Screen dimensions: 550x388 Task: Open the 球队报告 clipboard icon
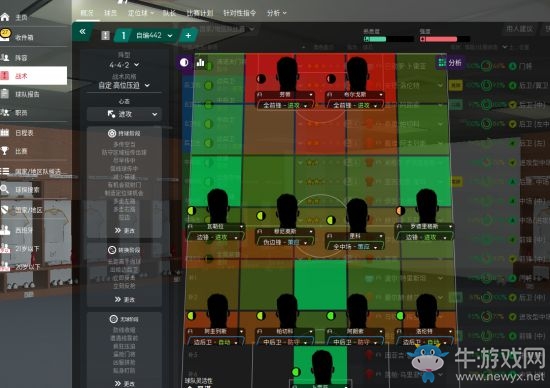pyautogui.click(x=5, y=94)
